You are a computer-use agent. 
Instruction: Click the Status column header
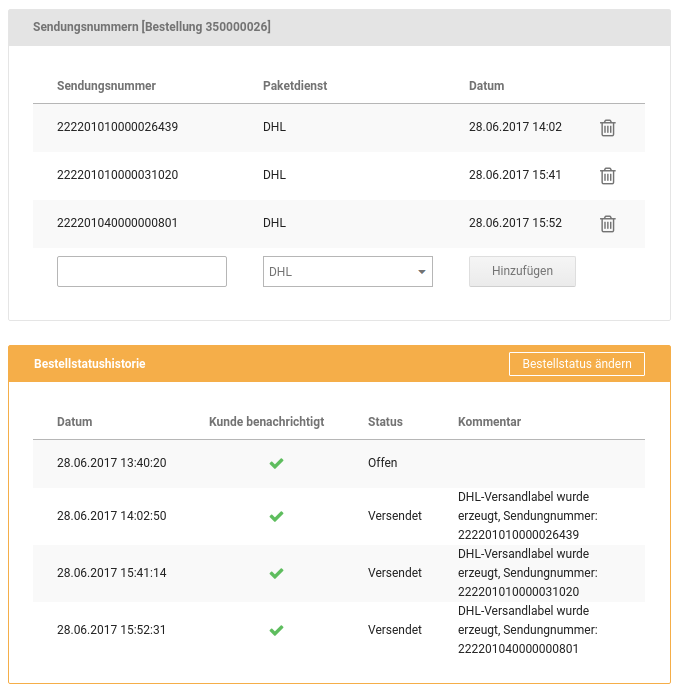[385, 422]
